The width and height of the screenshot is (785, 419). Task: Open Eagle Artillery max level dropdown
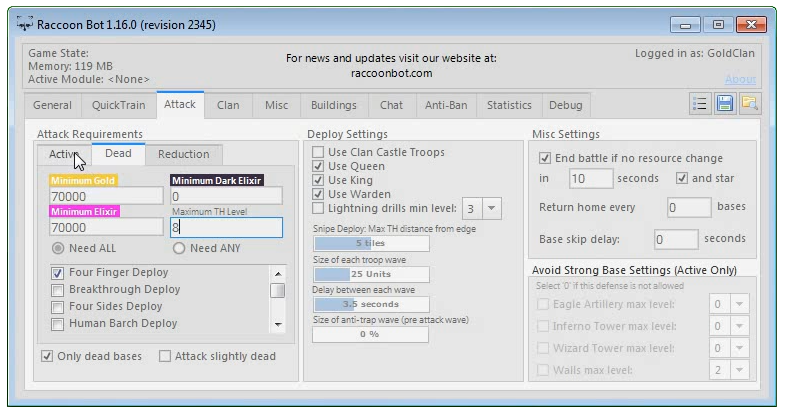[x=739, y=304]
